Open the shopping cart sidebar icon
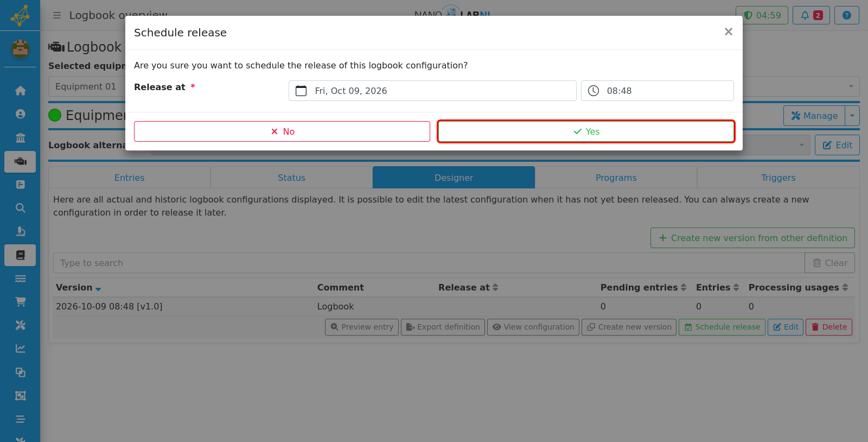The width and height of the screenshot is (868, 442). coord(20,301)
